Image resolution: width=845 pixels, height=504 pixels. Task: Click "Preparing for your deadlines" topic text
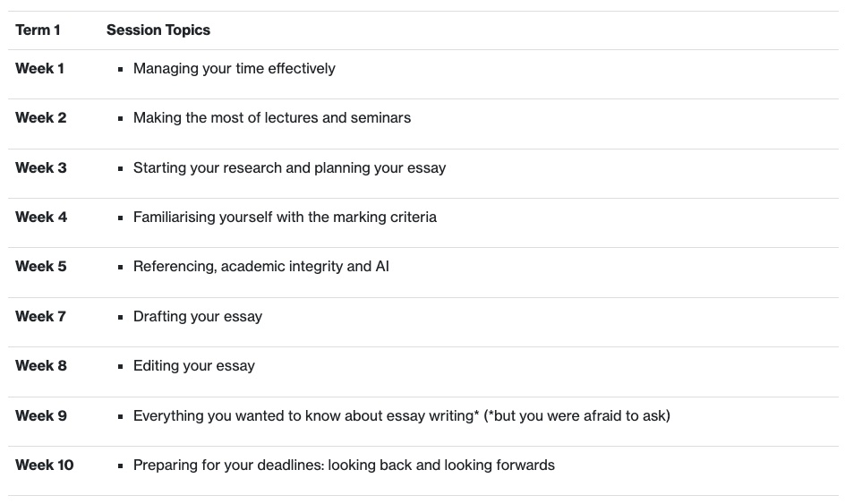coord(227,466)
